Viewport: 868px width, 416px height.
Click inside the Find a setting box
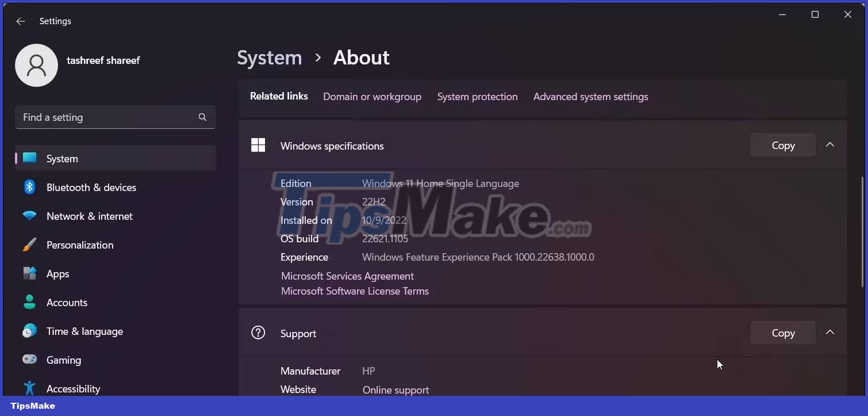(103, 117)
